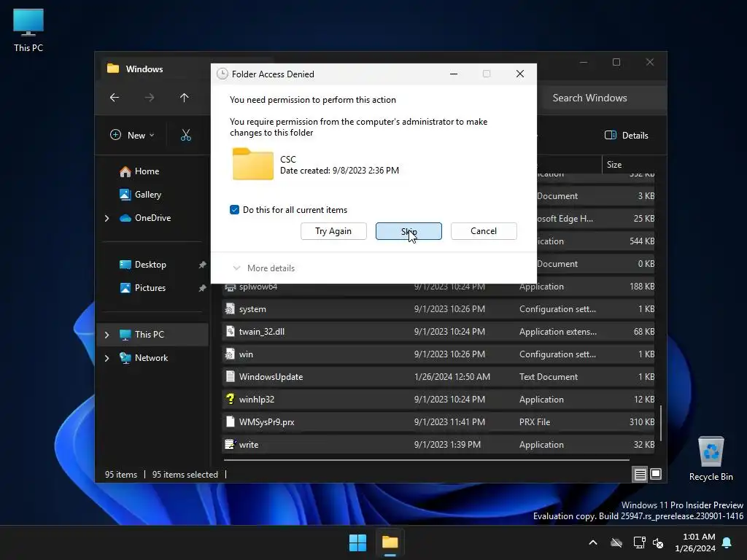Screen dimensions: 747x560
Task: Click the muted volume tray icon
Action: tap(658, 542)
